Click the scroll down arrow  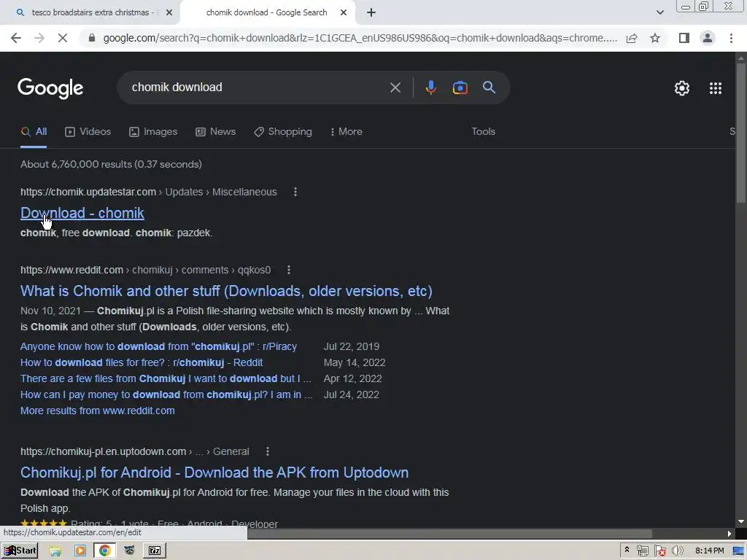[x=741, y=522]
